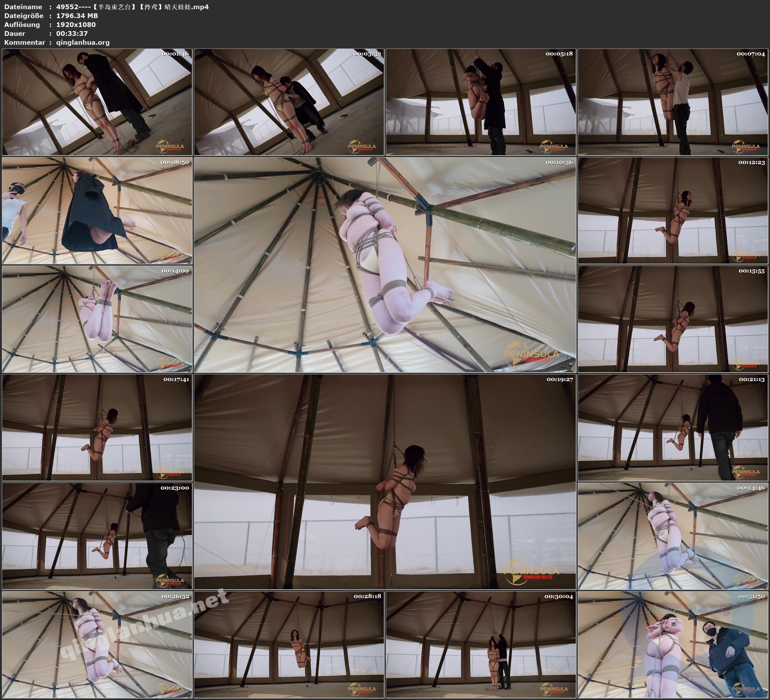
Task: Open the frame marked 00:03:32
Action: coord(289,102)
